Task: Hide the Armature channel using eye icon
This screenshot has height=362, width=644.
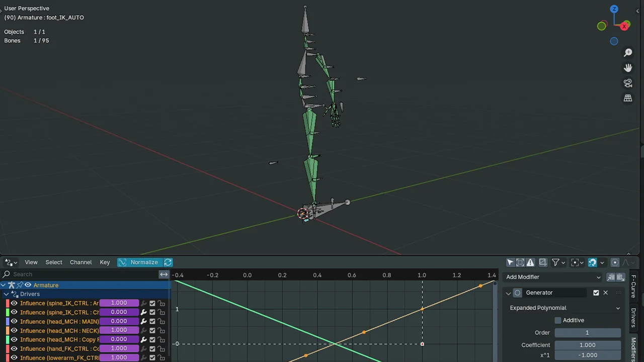Action: [28, 285]
